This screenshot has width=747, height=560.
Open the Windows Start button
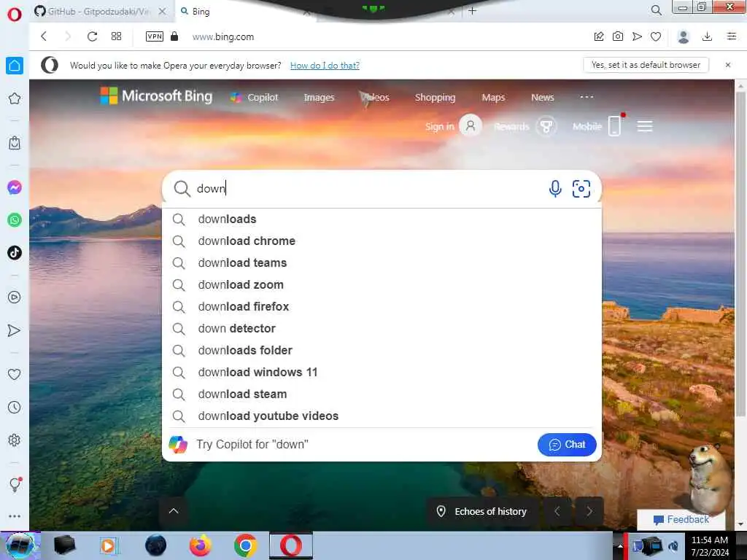pyautogui.click(x=20, y=545)
